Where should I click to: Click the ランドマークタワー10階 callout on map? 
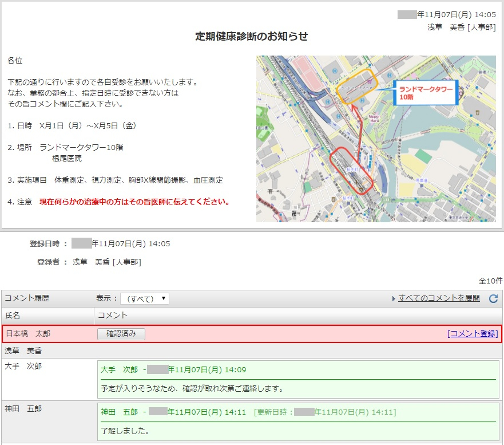point(426,93)
